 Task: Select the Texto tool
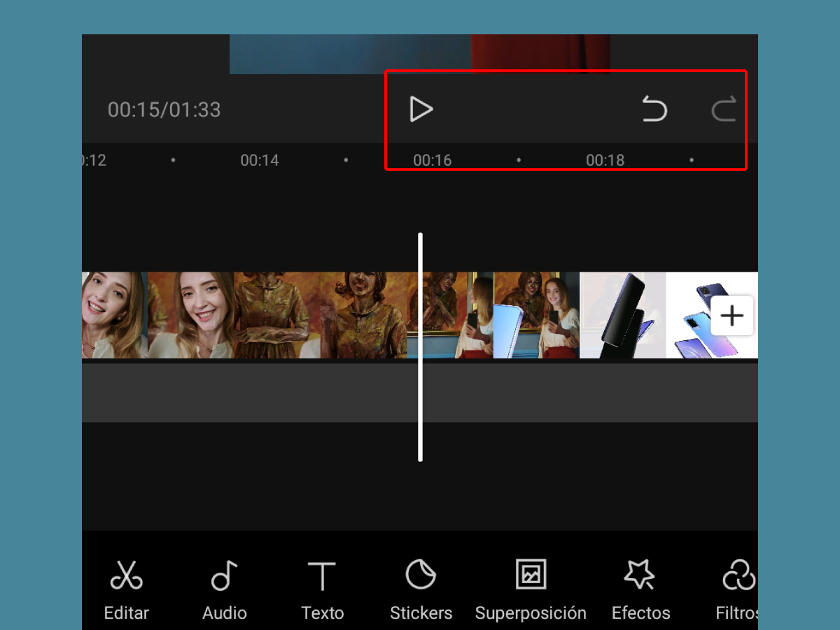point(322,588)
